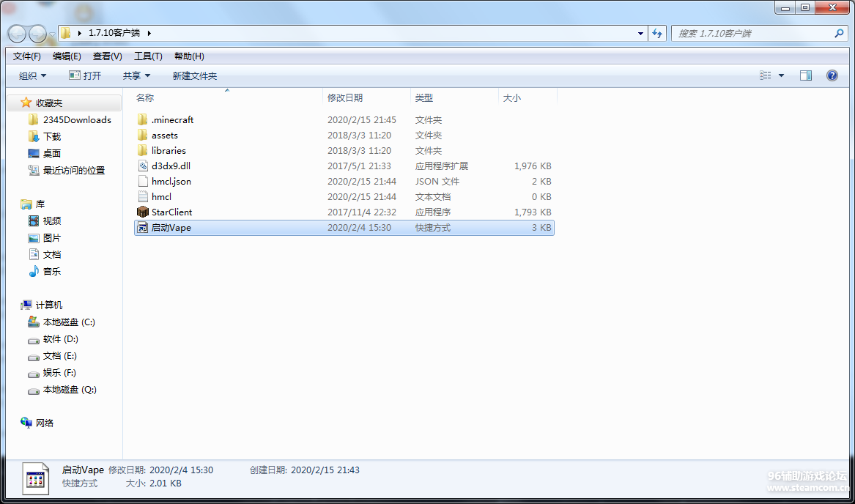Viewport: 855px width, 504px height.
Task: Click the 新建文件夹 button
Action: click(x=194, y=75)
